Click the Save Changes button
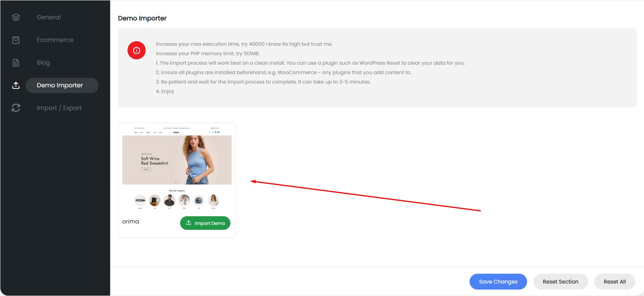The height and width of the screenshot is (296, 644). pyautogui.click(x=498, y=282)
